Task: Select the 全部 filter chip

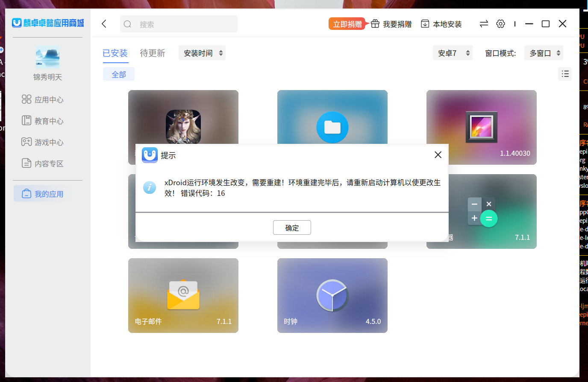Action: tap(119, 73)
